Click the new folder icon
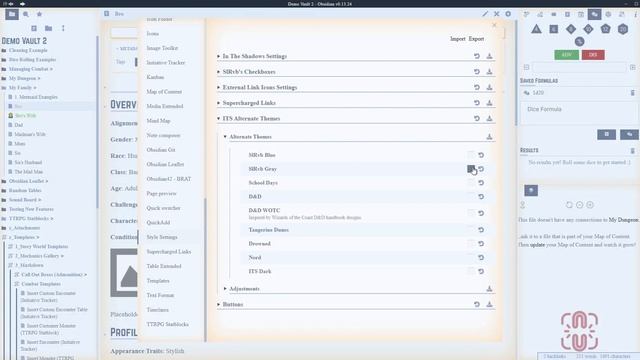The height and width of the screenshot is (360, 640). (x=48, y=28)
